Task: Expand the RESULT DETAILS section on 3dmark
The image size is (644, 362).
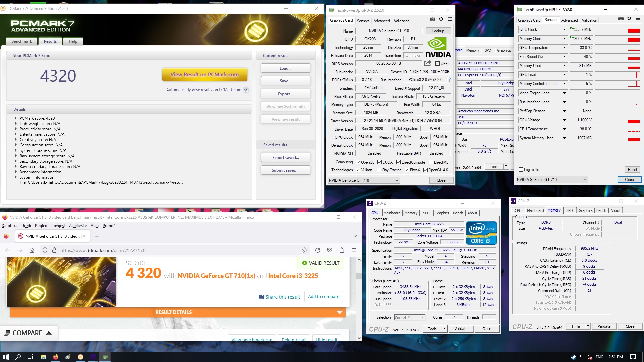Action: [x=178, y=312]
